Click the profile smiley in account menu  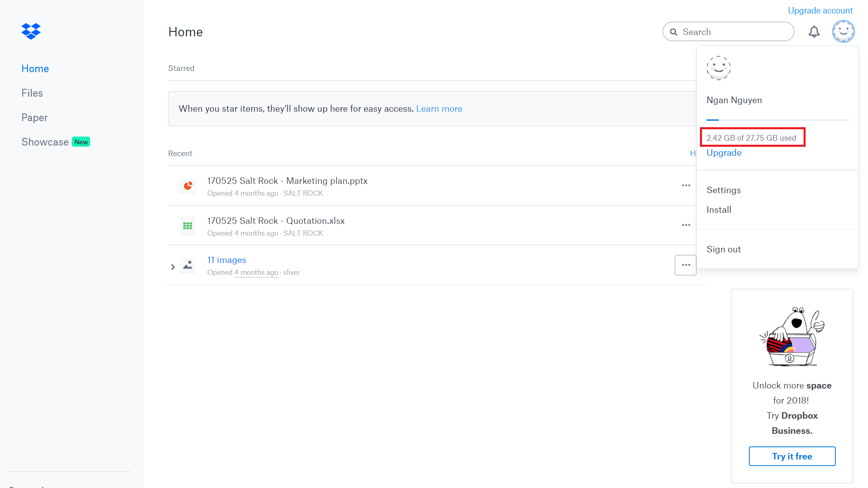pos(718,68)
